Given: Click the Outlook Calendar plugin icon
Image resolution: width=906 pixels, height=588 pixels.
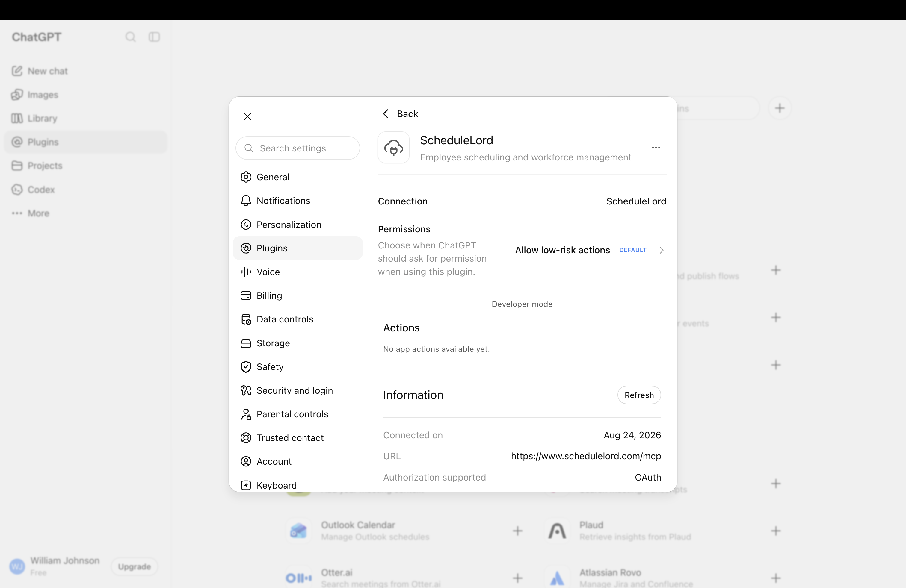Looking at the screenshot, I should tap(298, 531).
